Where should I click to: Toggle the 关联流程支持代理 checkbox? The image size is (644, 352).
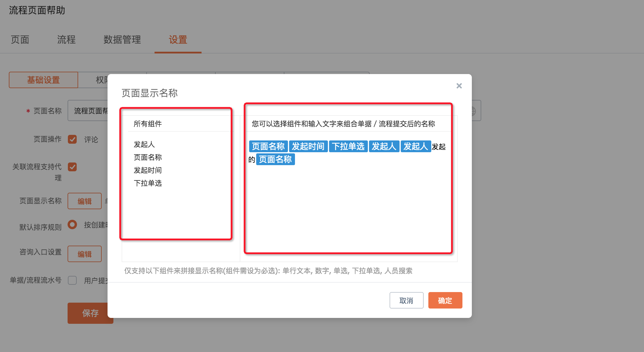tap(72, 167)
